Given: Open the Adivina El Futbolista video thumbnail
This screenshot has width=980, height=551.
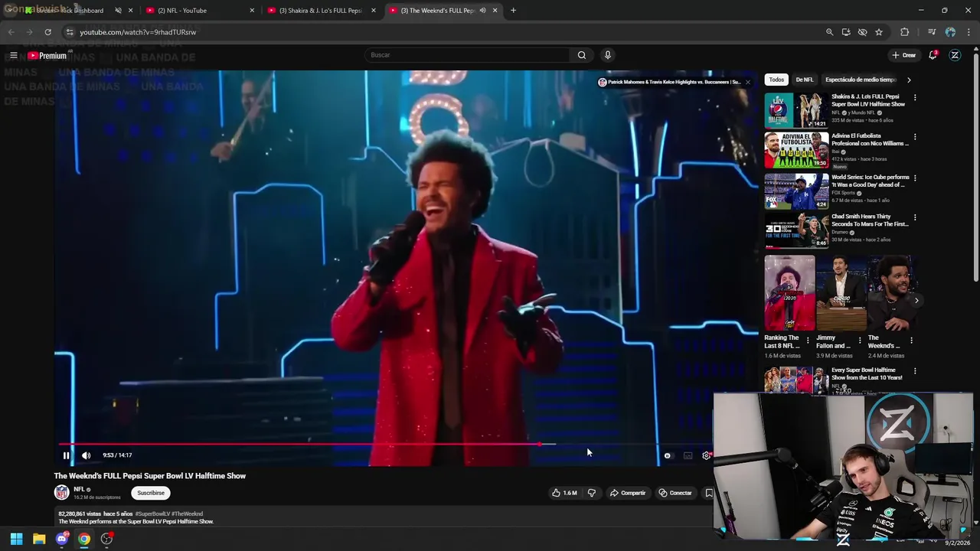Looking at the screenshot, I should pos(796,150).
